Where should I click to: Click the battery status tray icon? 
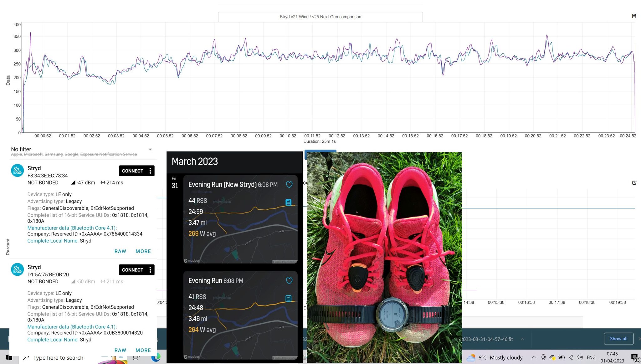pyautogui.click(x=562, y=357)
